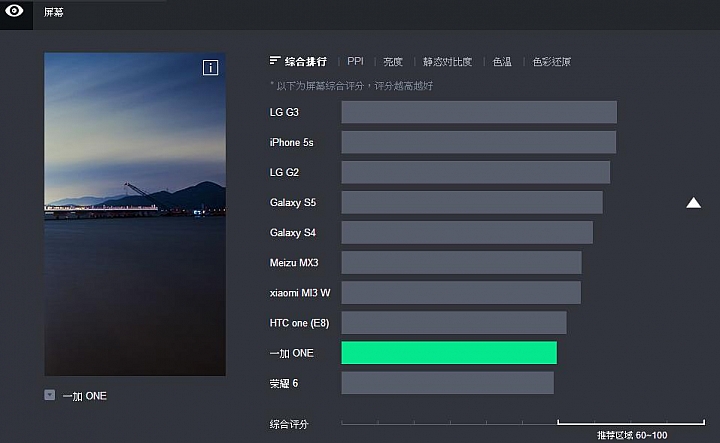Click the xiaomi MI3 W score bar
This screenshot has height=443, width=720.
click(461, 293)
